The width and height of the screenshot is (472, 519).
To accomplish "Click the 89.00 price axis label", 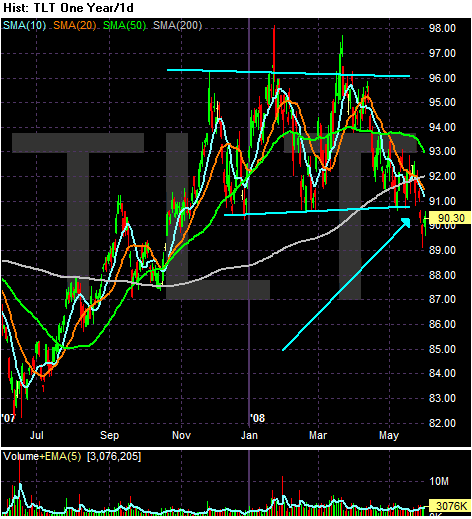I will tap(442, 250).
